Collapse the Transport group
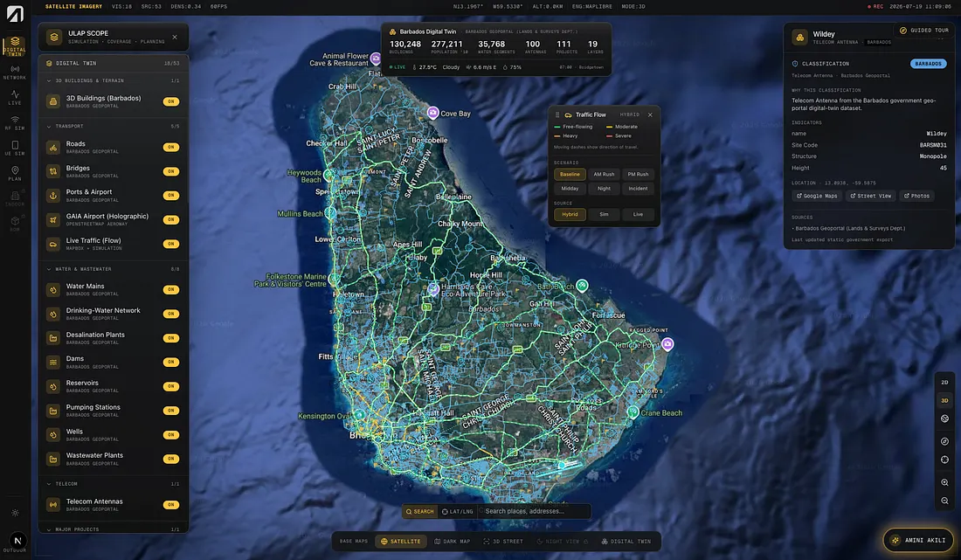 (113, 126)
